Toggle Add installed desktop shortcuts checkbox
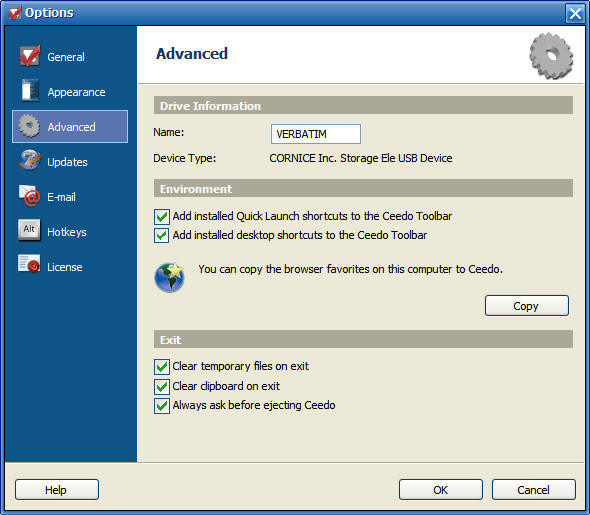Screen dimensions: 590x515 click(162, 235)
